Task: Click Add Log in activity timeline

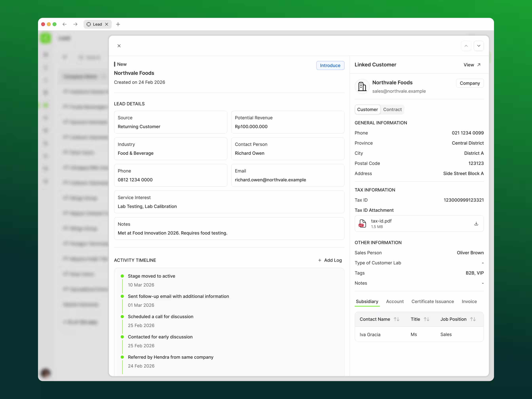Action: click(330, 260)
